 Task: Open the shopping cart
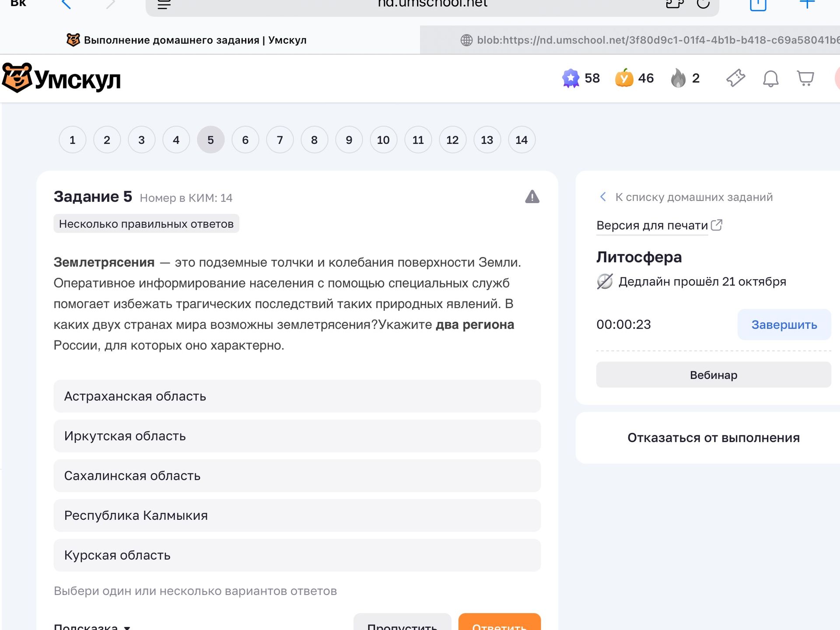point(805,78)
